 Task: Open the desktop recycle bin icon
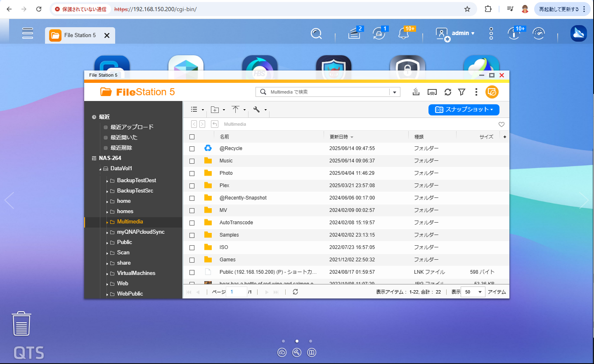(x=21, y=324)
